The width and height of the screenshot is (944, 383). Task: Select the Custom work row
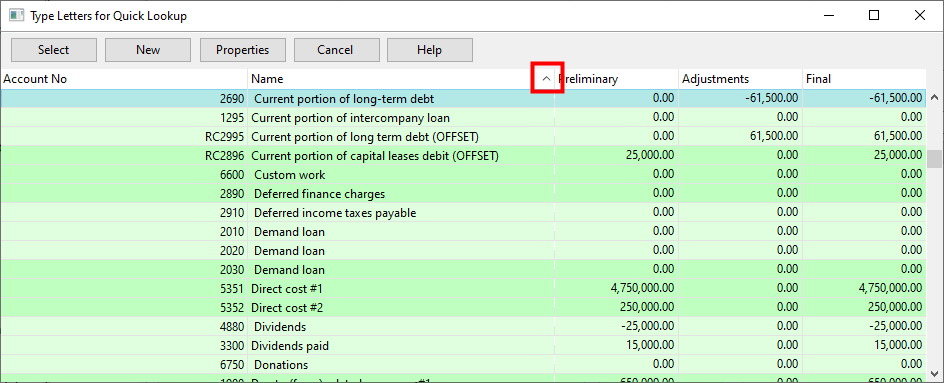pyautogui.click(x=463, y=175)
